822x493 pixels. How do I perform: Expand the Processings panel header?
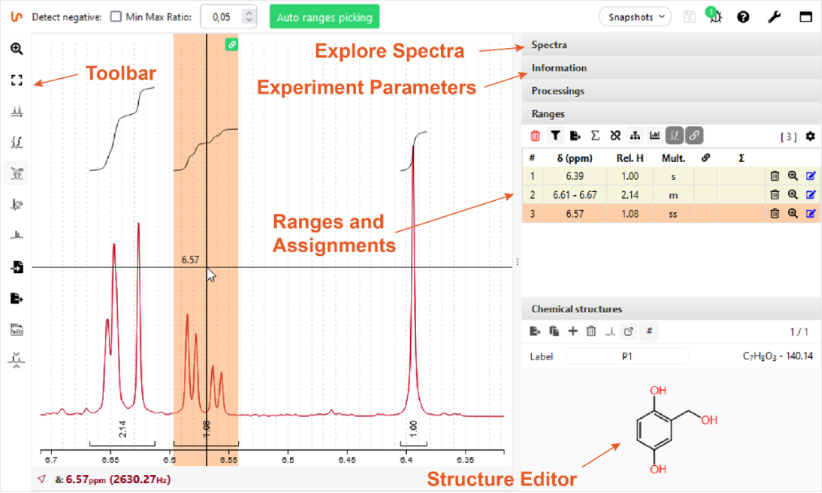point(670,91)
